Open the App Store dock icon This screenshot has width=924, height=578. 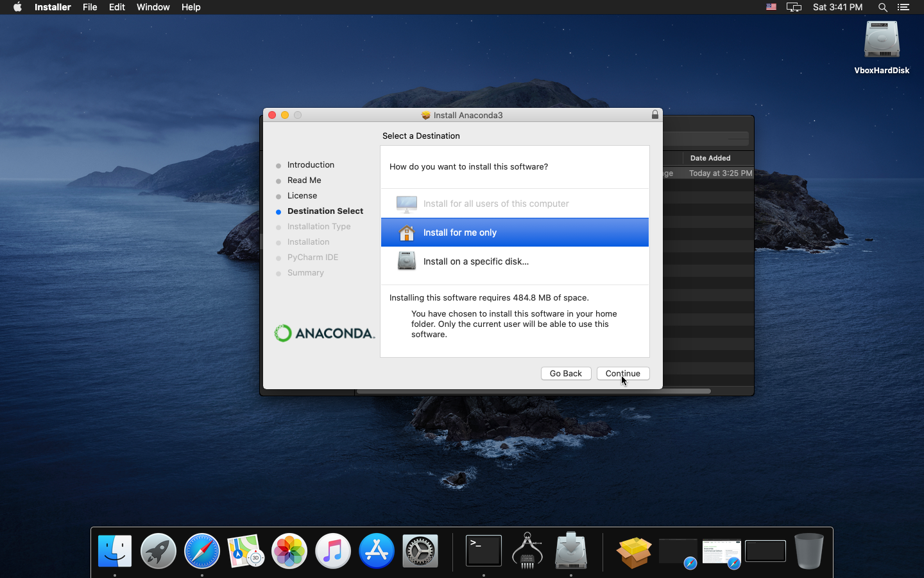pyautogui.click(x=377, y=551)
